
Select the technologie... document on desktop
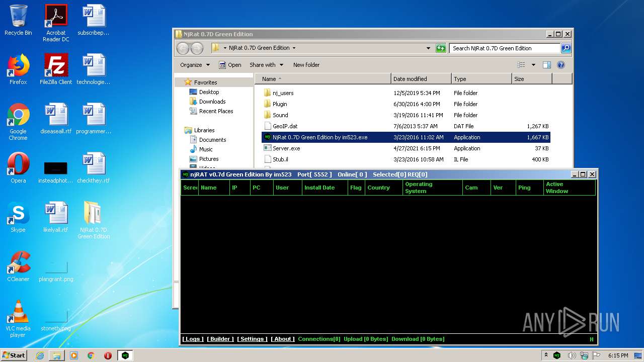pos(94,69)
